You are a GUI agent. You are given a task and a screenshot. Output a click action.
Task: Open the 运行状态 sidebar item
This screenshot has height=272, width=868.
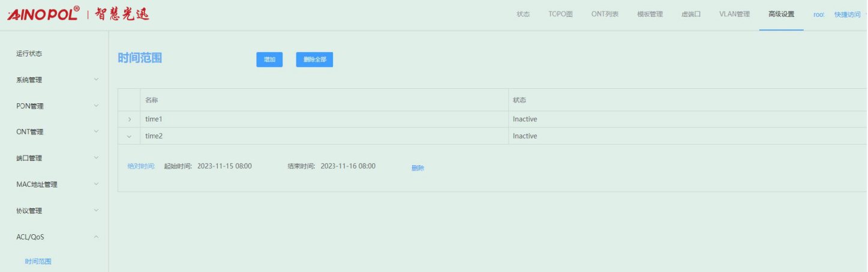(x=29, y=53)
